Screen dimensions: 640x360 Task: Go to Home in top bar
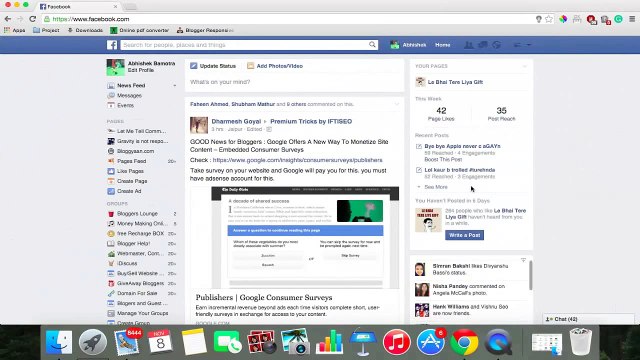[x=442, y=45]
